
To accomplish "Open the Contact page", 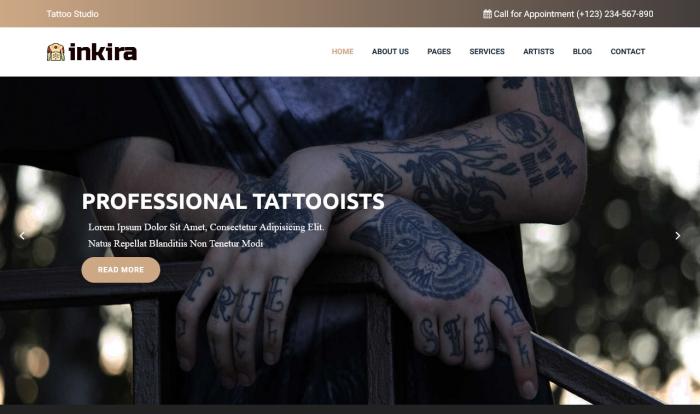I will click(627, 51).
